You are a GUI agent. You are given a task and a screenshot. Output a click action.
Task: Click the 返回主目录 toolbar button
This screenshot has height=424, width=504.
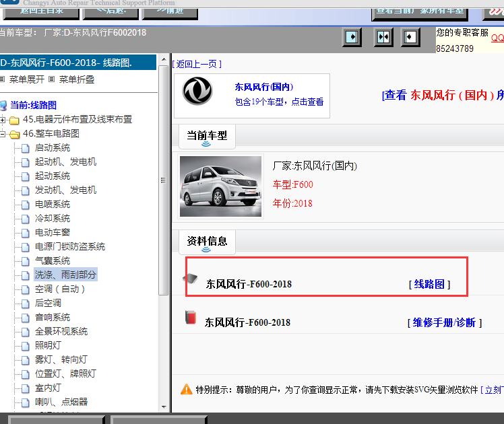[x=41, y=13]
